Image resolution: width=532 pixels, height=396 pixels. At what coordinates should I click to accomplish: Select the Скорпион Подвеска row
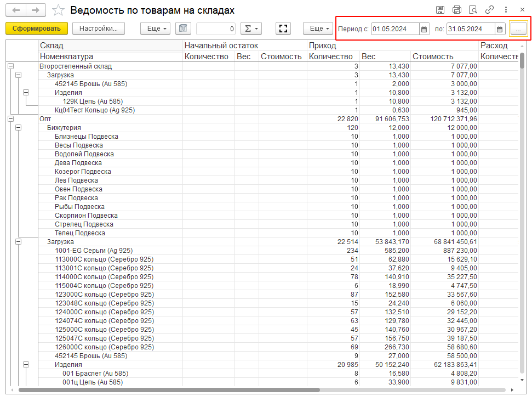click(x=86, y=216)
